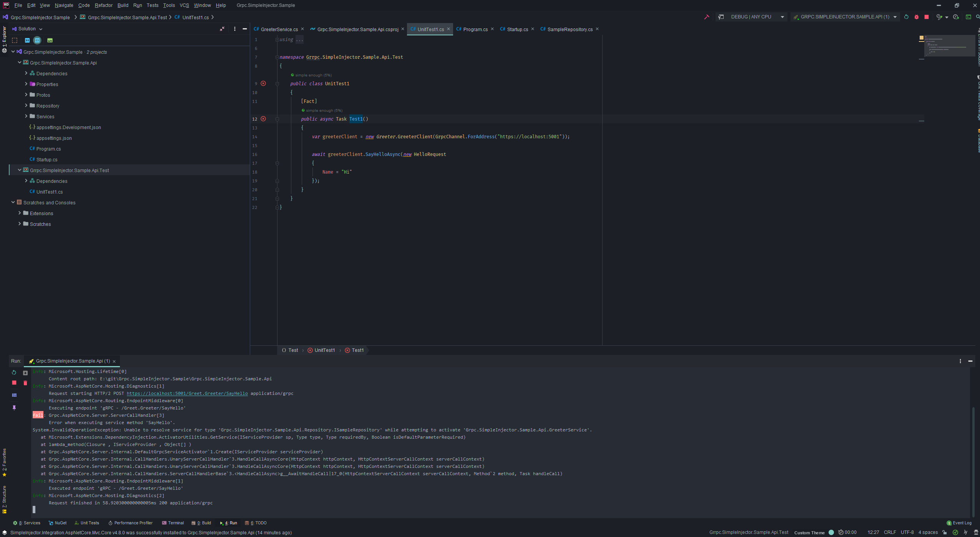
Task: Toggle 'Select Opened File' in Solution Explorer
Action: (x=15, y=40)
